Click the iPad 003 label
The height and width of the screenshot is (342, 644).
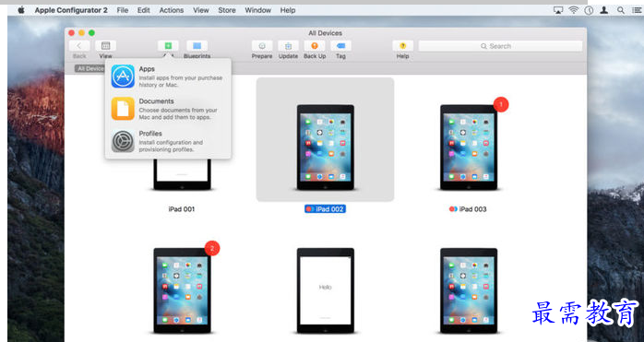(472, 209)
